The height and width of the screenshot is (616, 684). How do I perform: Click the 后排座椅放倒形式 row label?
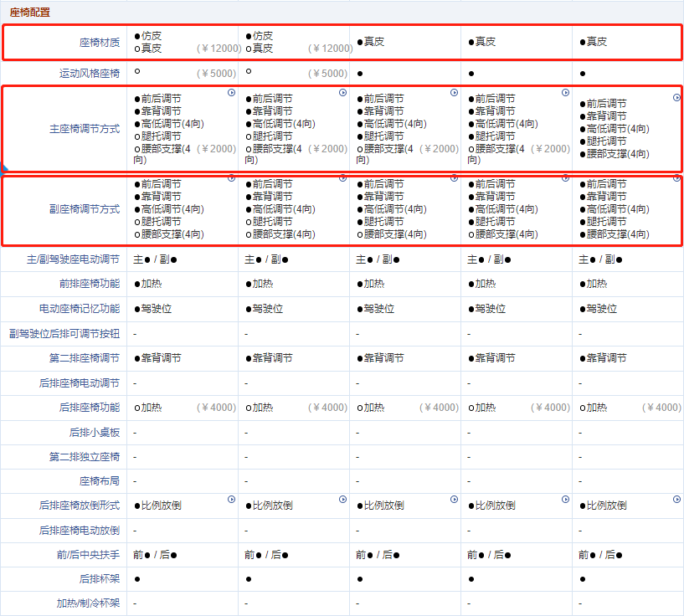pyautogui.click(x=79, y=506)
